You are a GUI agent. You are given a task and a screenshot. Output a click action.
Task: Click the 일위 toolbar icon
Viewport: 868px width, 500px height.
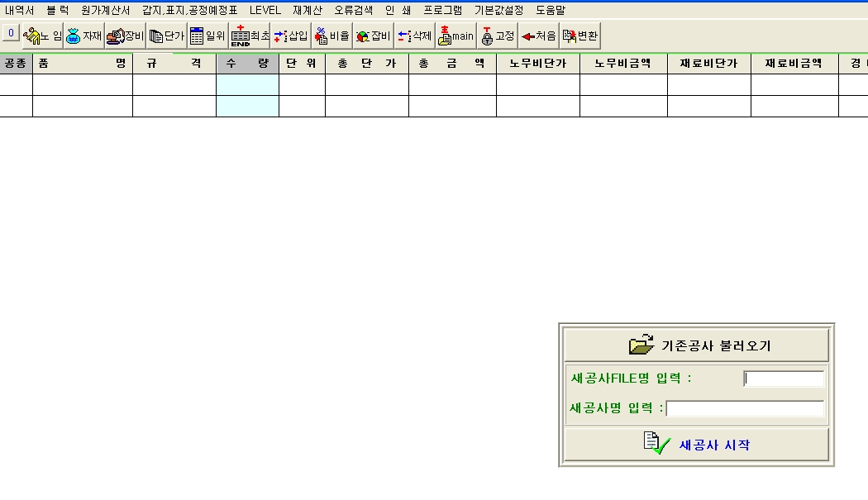(208, 36)
